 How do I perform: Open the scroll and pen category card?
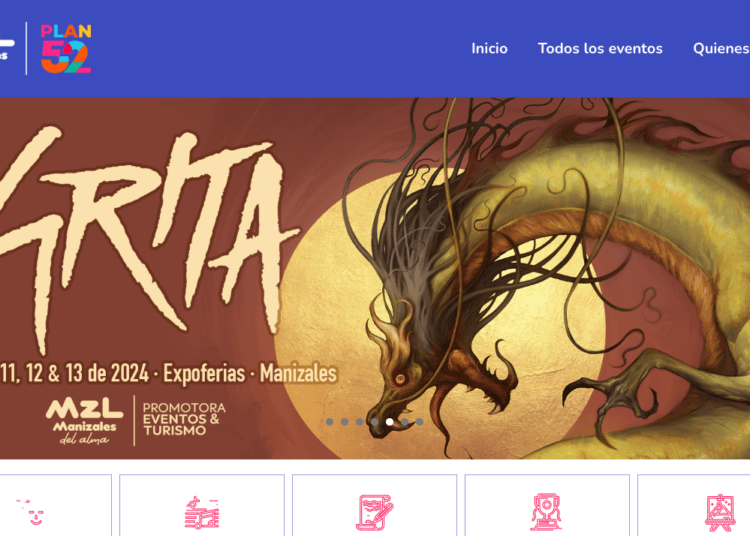pos(375,505)
